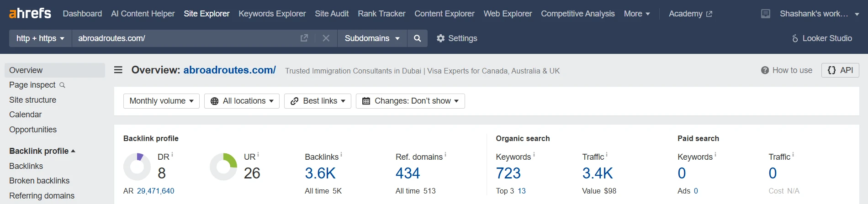The width and height of the screenshot is (868, 204).
Task: Open Web Explorer
Action: tap(508, 14)
